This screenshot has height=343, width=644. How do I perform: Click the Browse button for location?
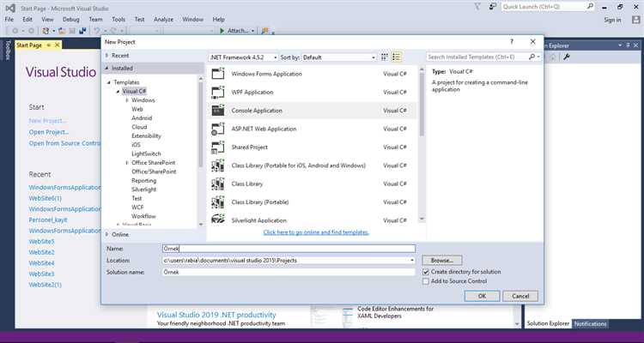(x=441, y=259)
